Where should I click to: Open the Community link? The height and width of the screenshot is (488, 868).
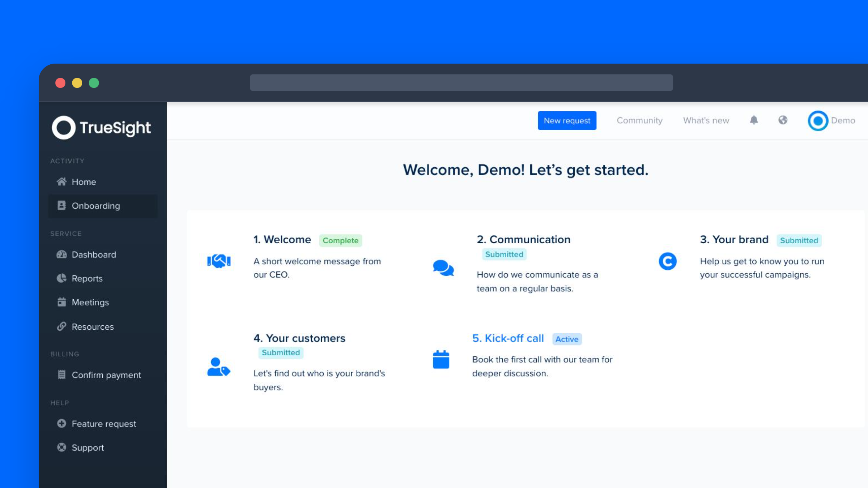tap(639, 120)
